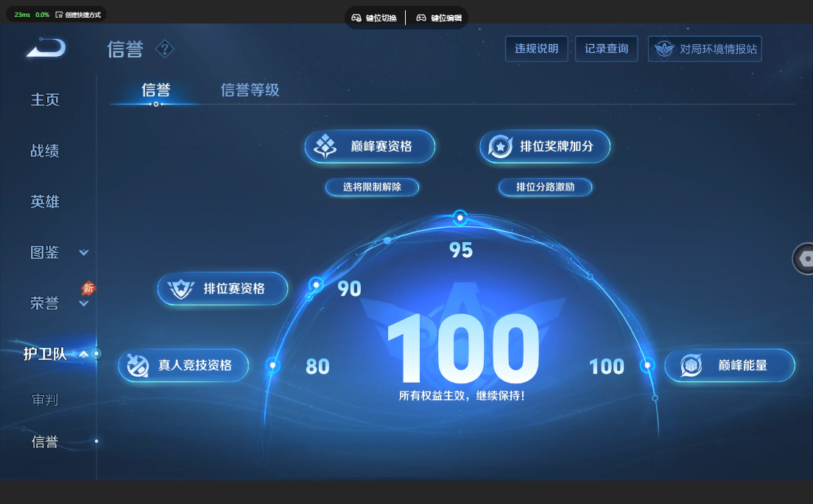
Task: Open 对局环境情报站 button
Action: tap(705, 49)
